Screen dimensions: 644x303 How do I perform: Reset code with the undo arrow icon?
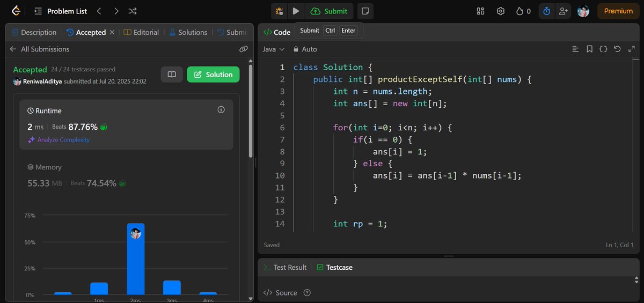(x=617, y=49)
